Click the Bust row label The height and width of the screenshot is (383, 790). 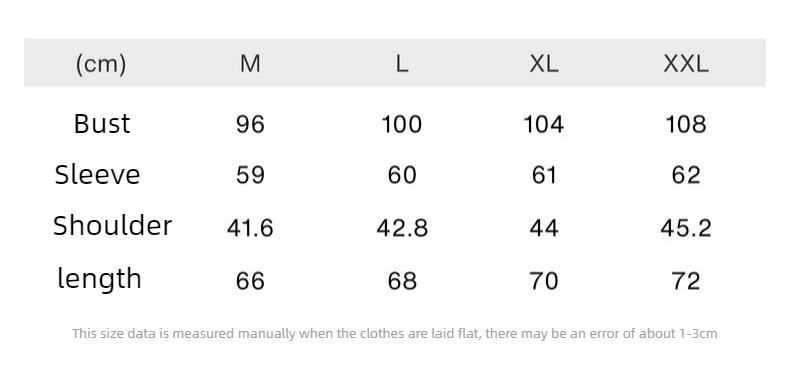click(x=102, y=123)
